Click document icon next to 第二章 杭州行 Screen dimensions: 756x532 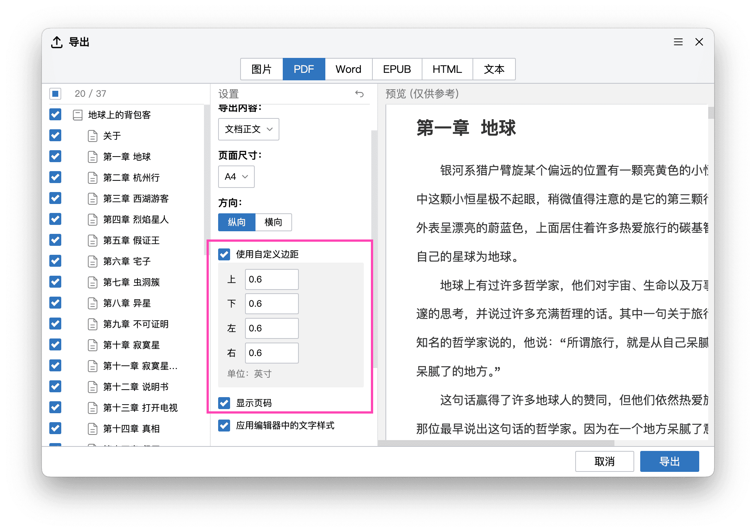[x=93, y=177]
